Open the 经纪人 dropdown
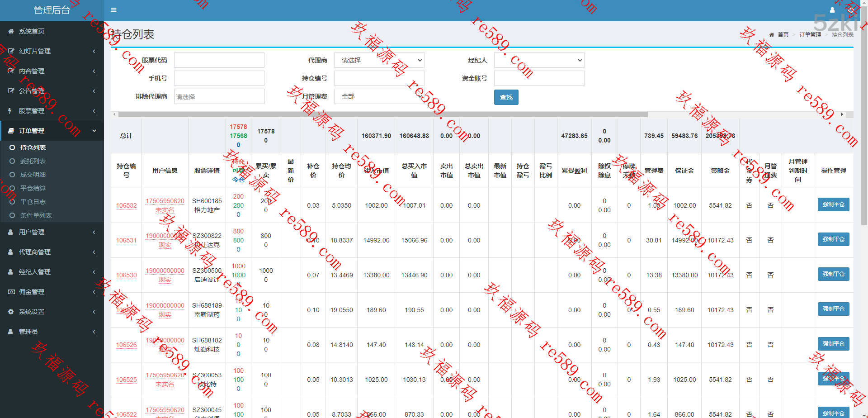The height and width of the screenshot is (418, 868). (539, 60)
